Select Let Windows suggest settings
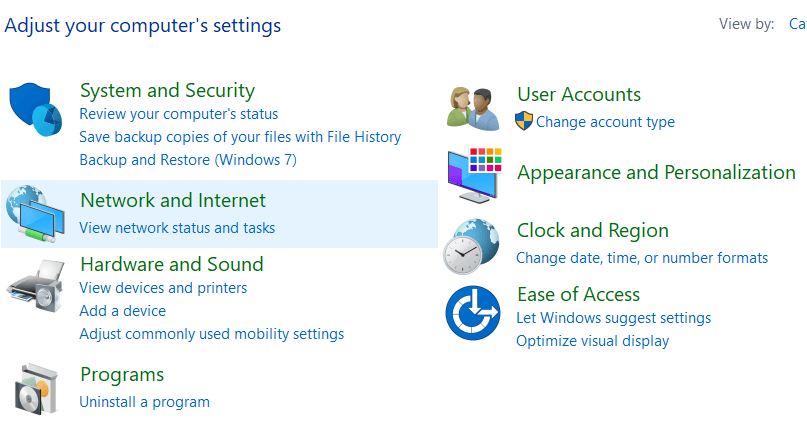The height and width of the screenshot is (422, 807). [613, 318]
